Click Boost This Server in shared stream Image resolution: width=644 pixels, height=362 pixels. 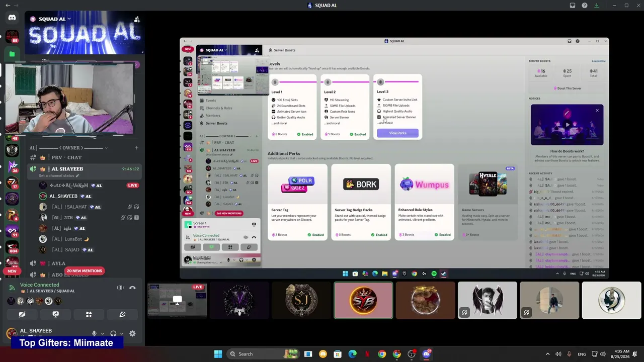[567, 88]
